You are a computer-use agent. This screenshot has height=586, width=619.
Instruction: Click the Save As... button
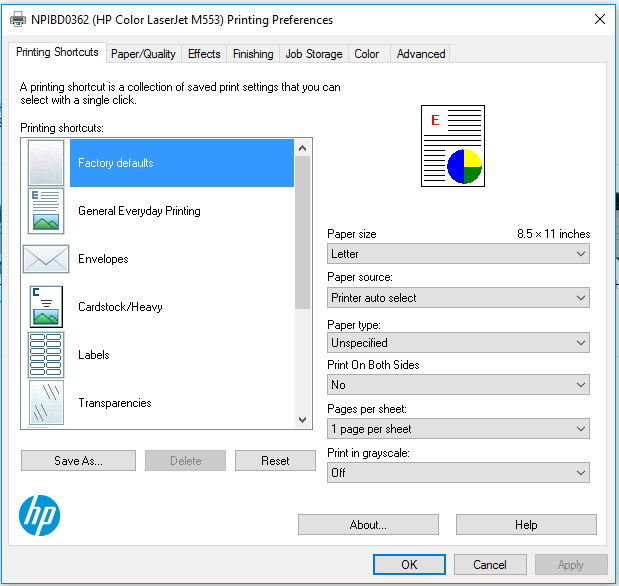[78, 461]
